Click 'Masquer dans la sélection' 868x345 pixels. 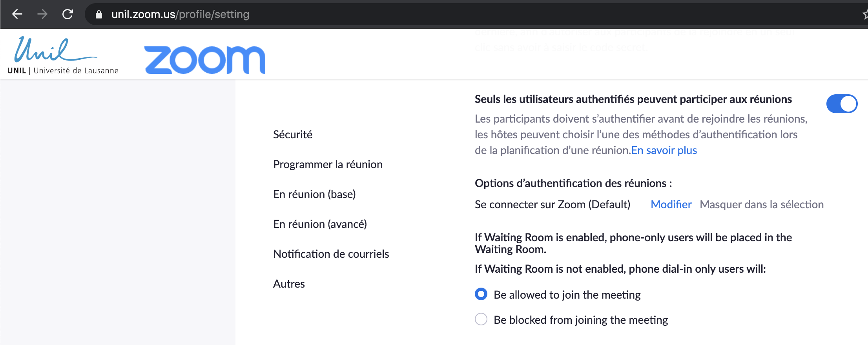762,204
